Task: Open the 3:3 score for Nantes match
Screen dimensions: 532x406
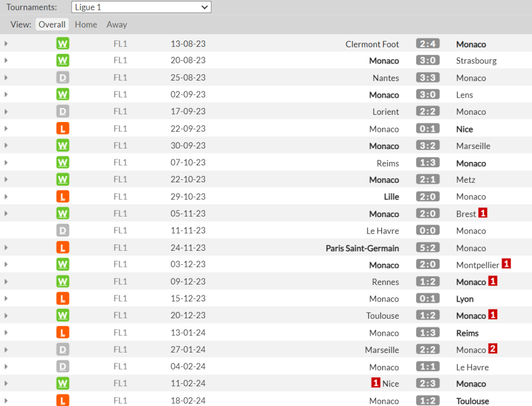Action: 428,78
